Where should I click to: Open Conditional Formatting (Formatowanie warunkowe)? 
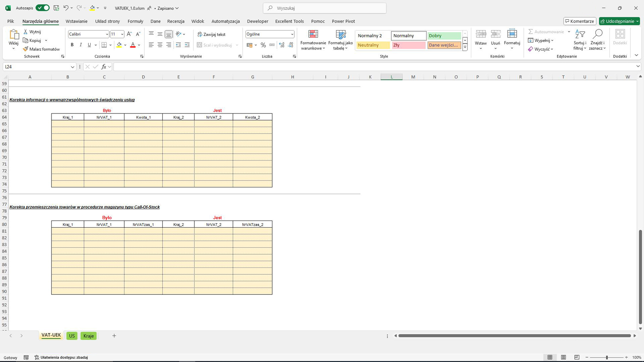(313, 40)
